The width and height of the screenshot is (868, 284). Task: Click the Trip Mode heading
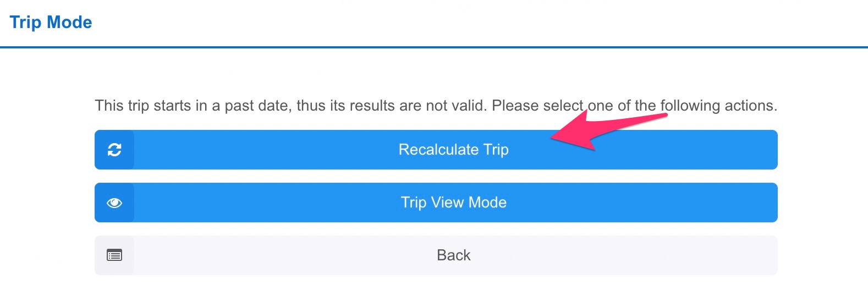coord(51,22)
